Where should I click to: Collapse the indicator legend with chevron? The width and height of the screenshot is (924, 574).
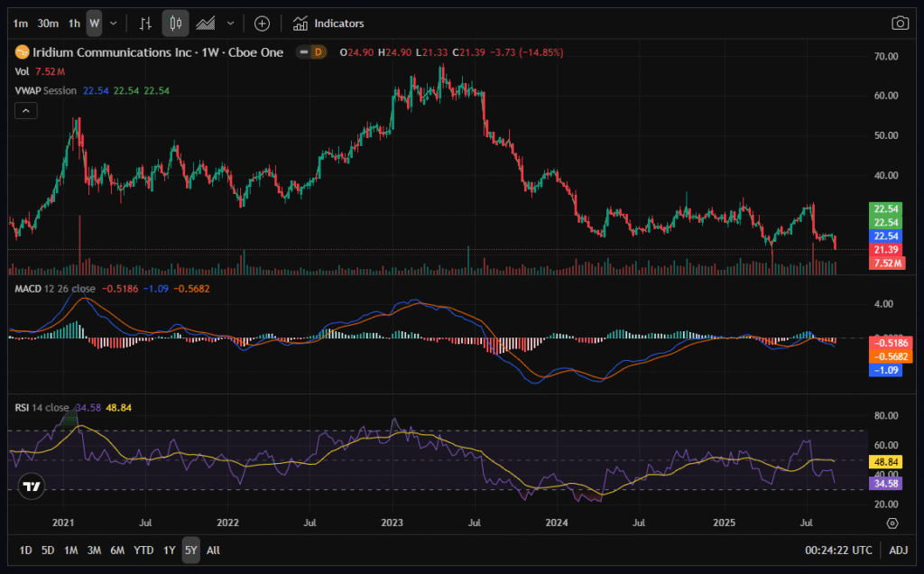pyautogui.click(x=26, y=110)
